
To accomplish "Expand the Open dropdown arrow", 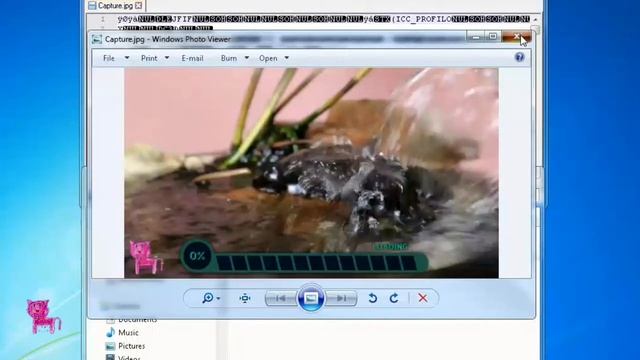I will (287, 58).
